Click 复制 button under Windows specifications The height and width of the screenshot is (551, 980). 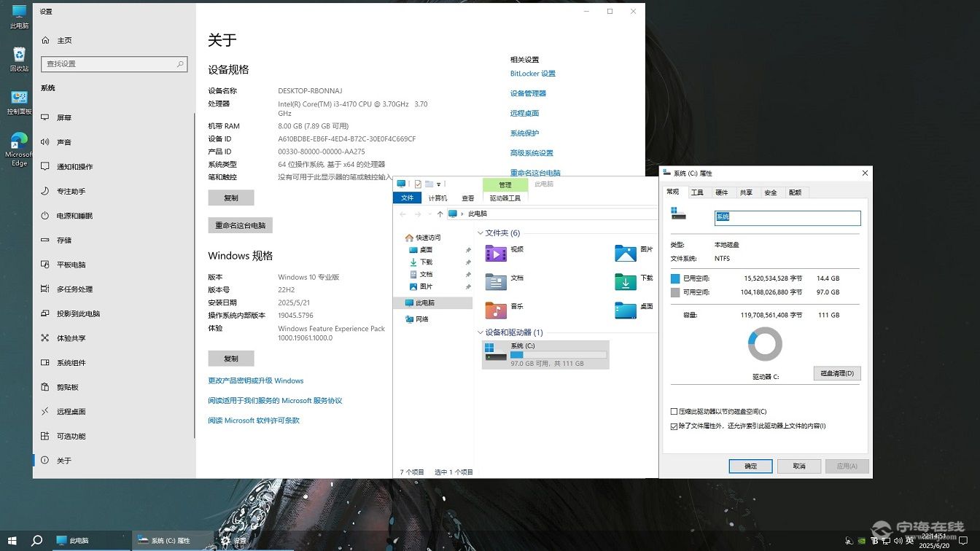(x=231, y=358)
